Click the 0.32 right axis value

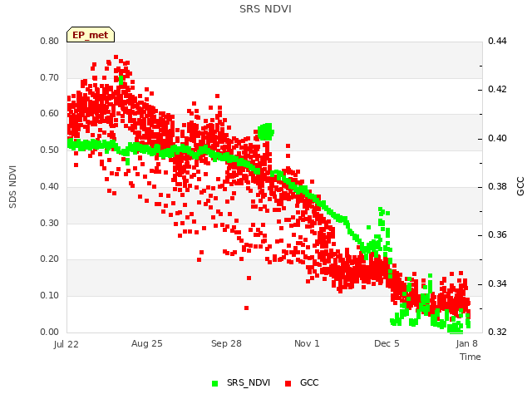pos(497,332)
